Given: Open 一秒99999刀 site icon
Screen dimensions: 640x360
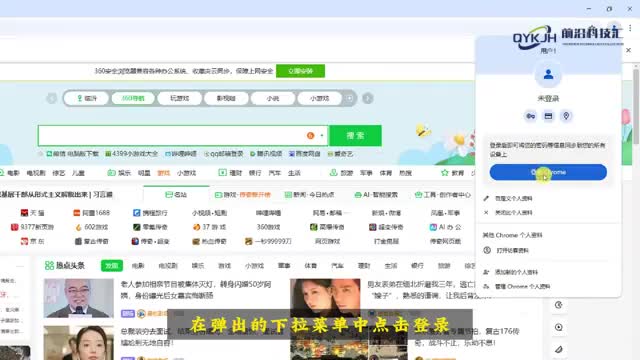Looking at the screenshot, I should pos(248,241).
